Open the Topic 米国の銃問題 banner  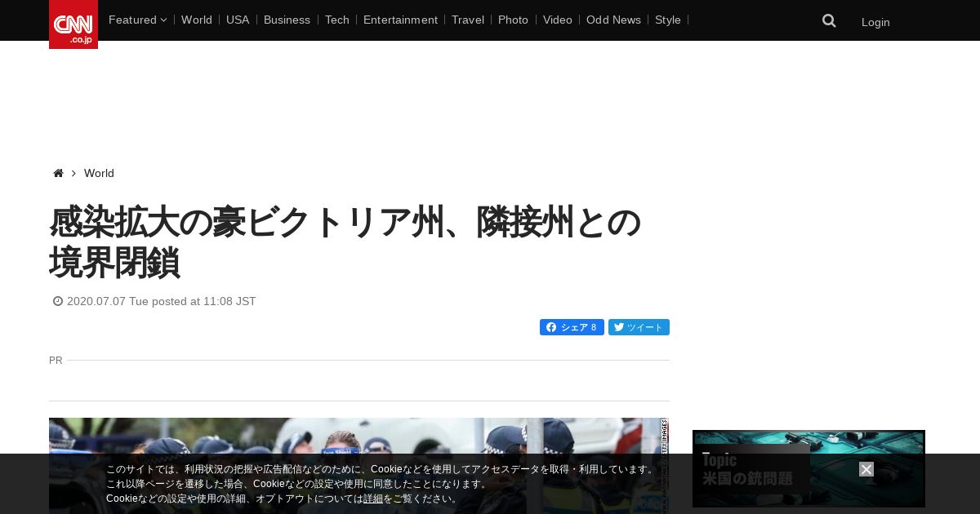point(808,469)
